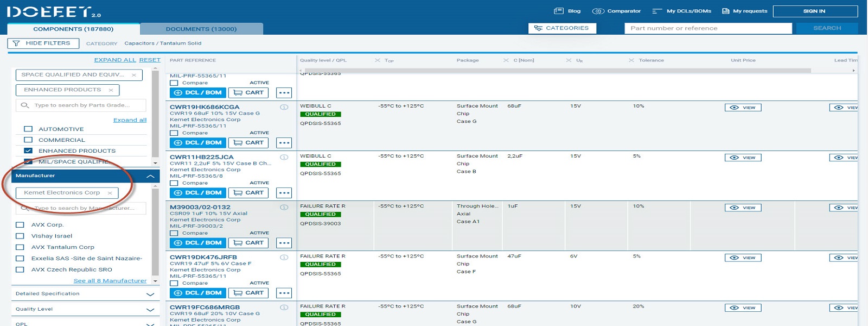Focus the Parts Grade search field
Viewport: 868px width, 326px height.
point(81,105)
